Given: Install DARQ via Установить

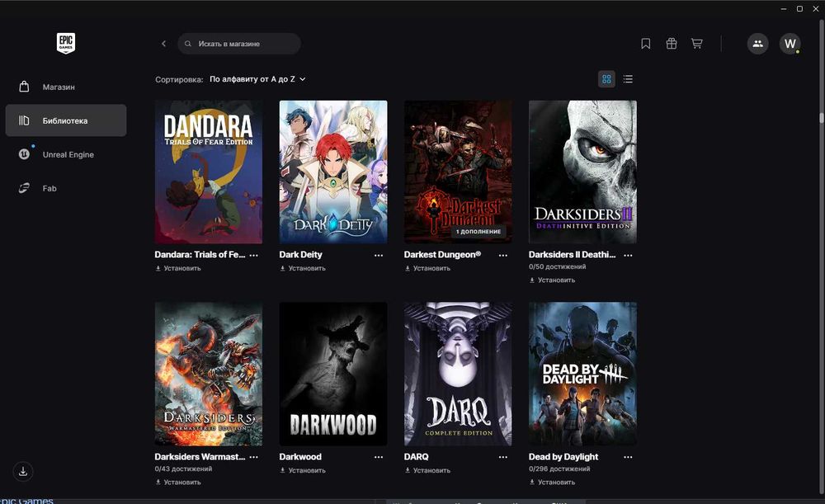Looking at the screenshot, I should click(x=427, y=471).
